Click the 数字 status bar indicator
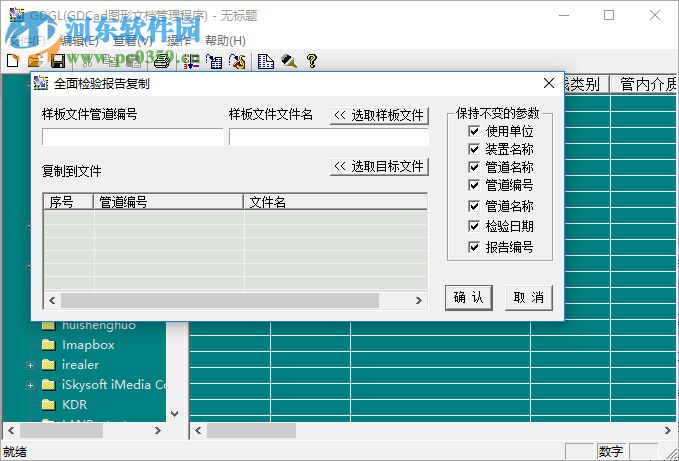679x461 pixels. [611, 451]
